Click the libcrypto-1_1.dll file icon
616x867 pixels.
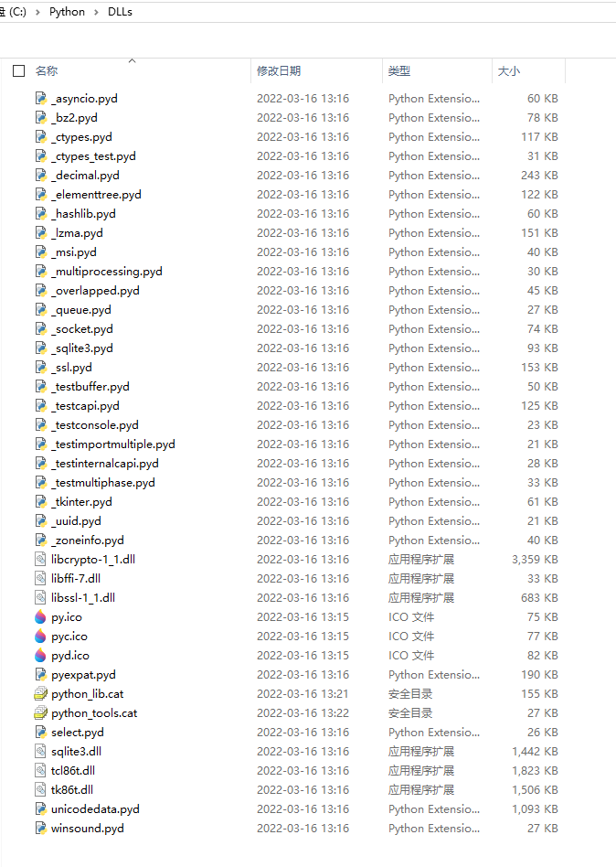pos(41,560)
